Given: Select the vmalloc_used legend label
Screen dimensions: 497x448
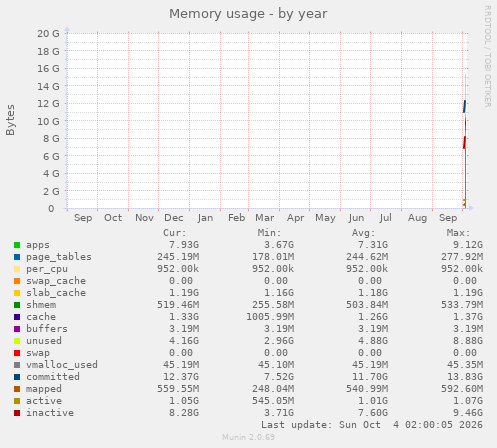Looking at the screenshot, I should click(x=62, y=365).
